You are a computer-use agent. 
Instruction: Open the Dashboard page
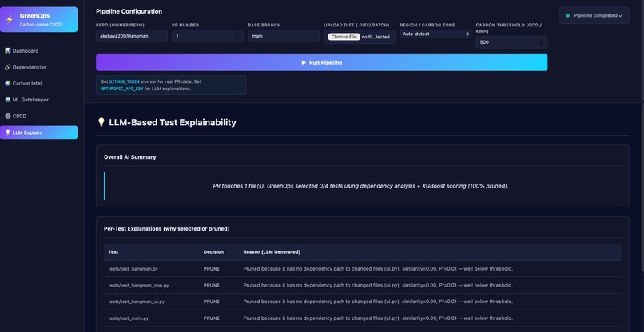tap(38, 51)
